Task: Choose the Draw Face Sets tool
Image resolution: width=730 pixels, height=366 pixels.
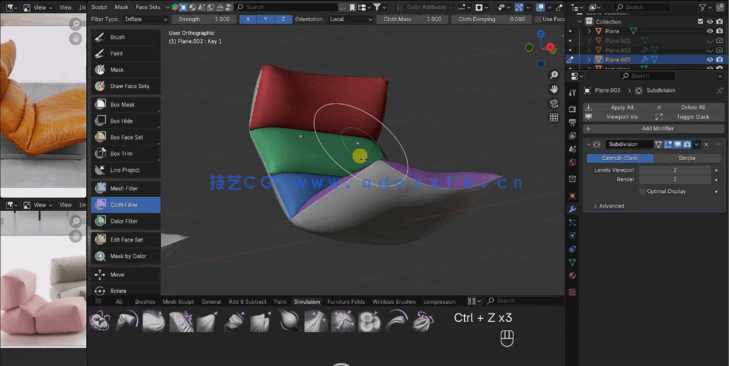Action: pyautogui.click(x=126, y=86)
